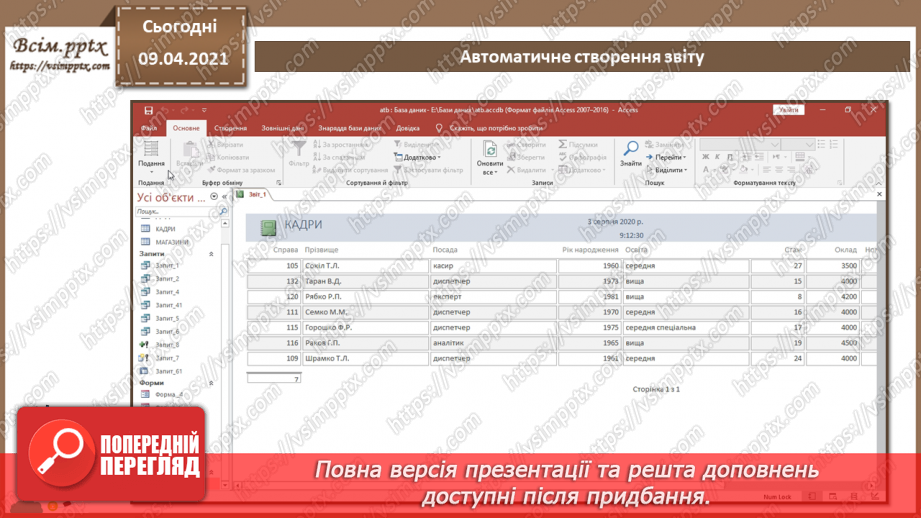921x518 pixels.
Task: Open the Перейти dropdown
Action: click(667, 157)
